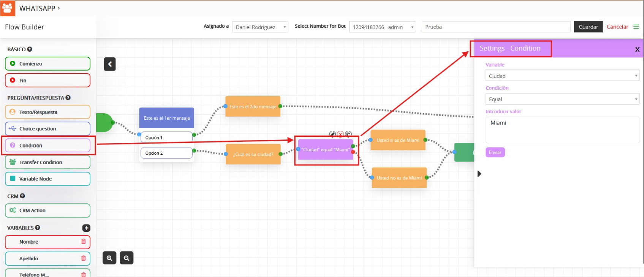Delete the Nombre variable using the trash icon
Image resolution: width=644 pixels, height=277 pixels.
[x=84, y=242]
